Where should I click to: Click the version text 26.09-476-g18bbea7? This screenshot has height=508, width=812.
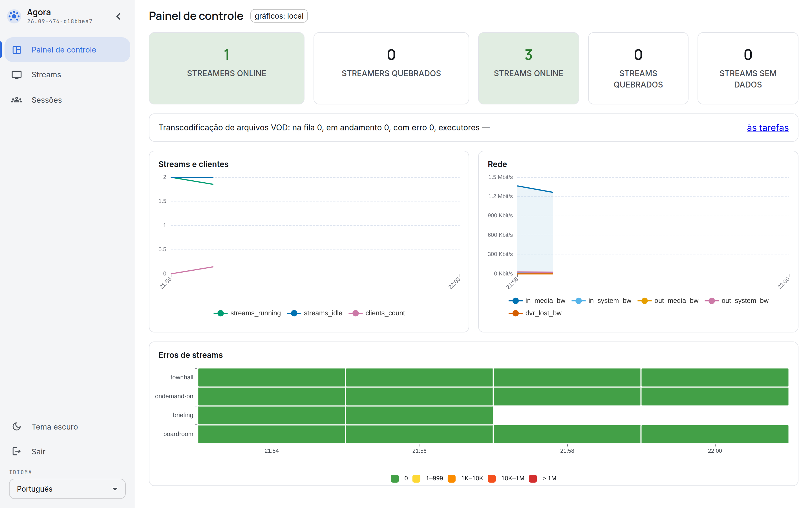pyautogui.click(x=60, y=21)
